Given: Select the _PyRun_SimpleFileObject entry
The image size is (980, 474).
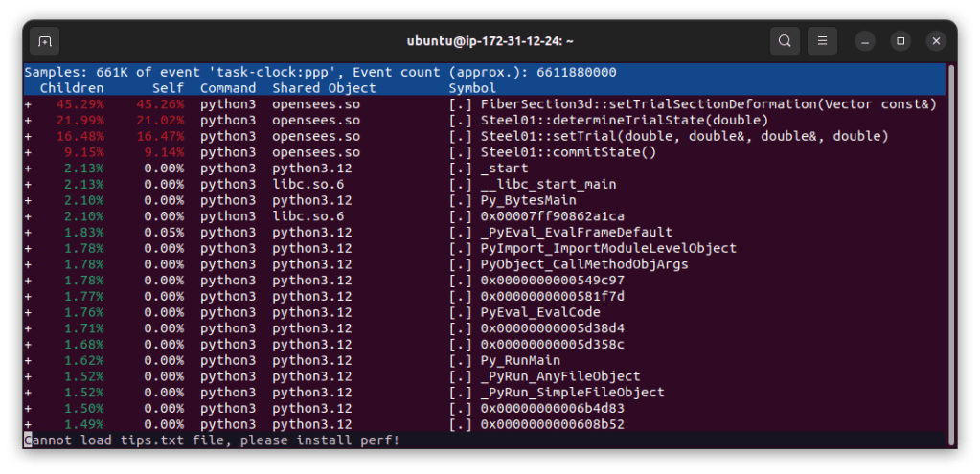Looking at the screenshot, I should tap(572, 393).
